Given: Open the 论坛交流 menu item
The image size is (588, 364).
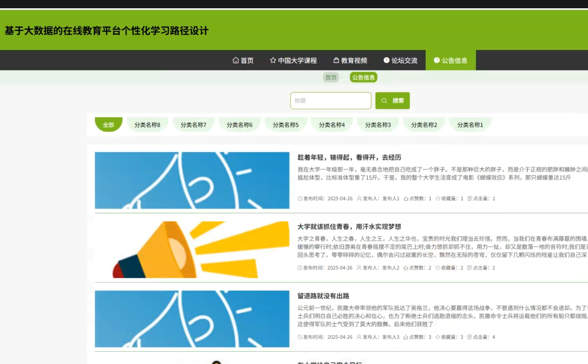Looking at the screenshot, I should [x=401, y=60].
